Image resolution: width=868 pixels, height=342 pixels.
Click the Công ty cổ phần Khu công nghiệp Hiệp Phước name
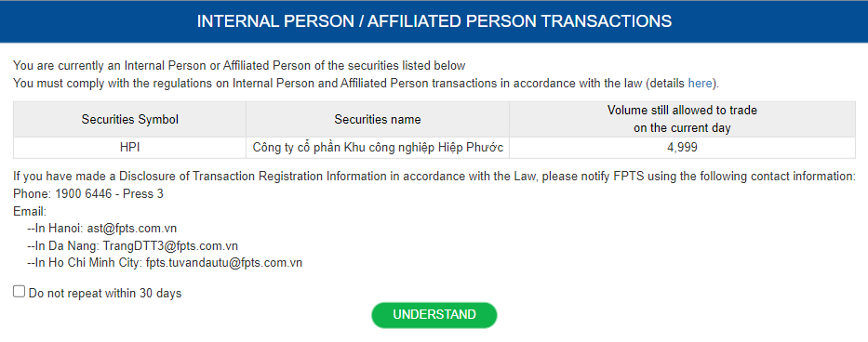tap(378, 148)
